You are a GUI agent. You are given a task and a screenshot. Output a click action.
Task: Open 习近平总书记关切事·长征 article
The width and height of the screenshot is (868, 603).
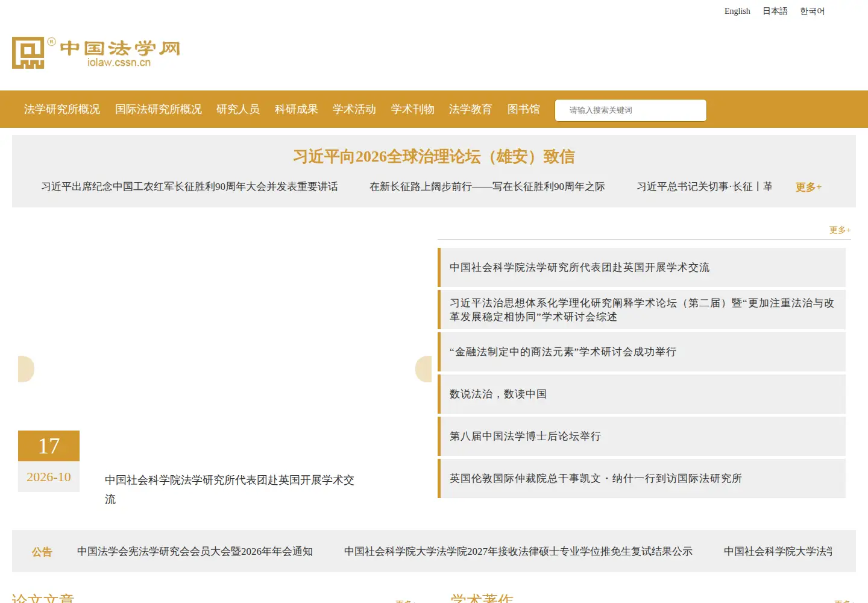704,187
